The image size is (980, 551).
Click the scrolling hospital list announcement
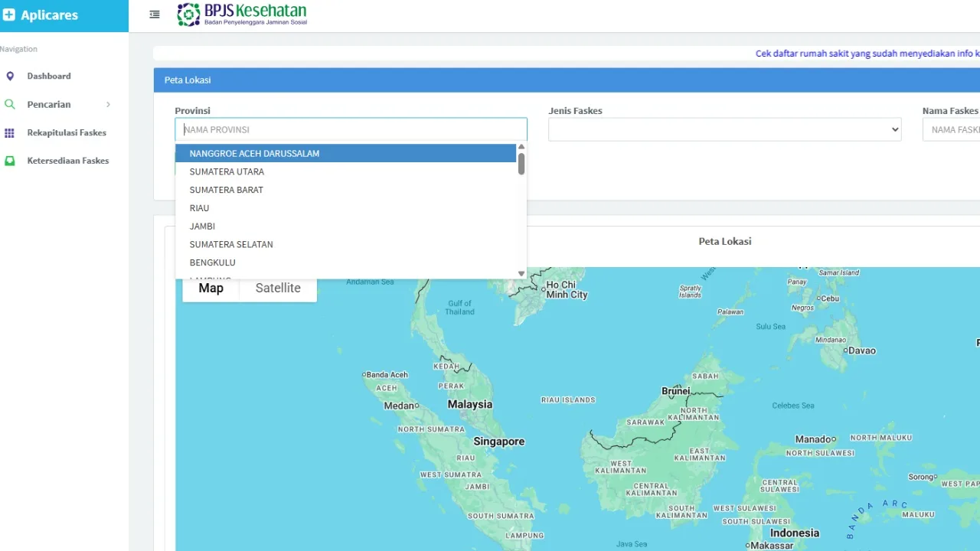pos(867,54)
